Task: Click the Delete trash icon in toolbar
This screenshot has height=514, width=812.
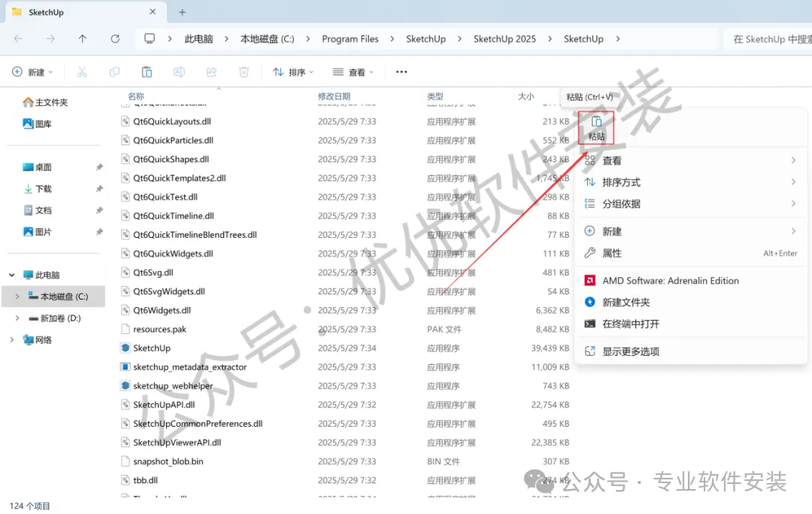Action: click(244, 72)
